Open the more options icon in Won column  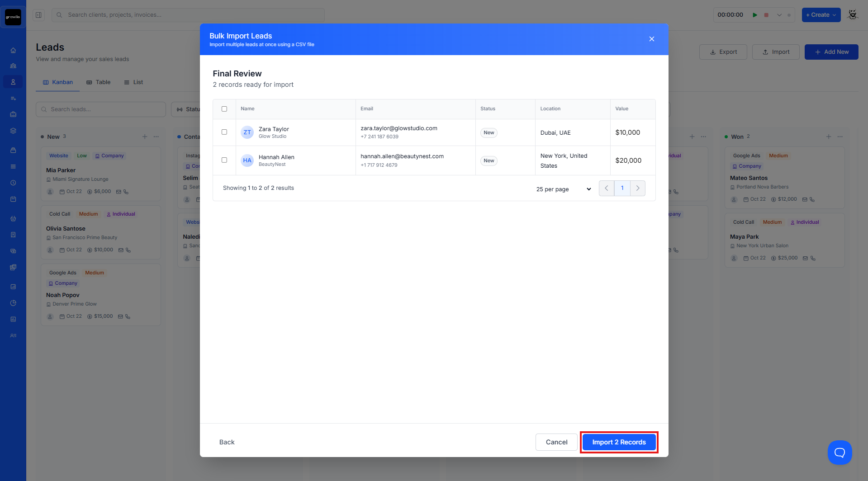click(x=840, y=137)
